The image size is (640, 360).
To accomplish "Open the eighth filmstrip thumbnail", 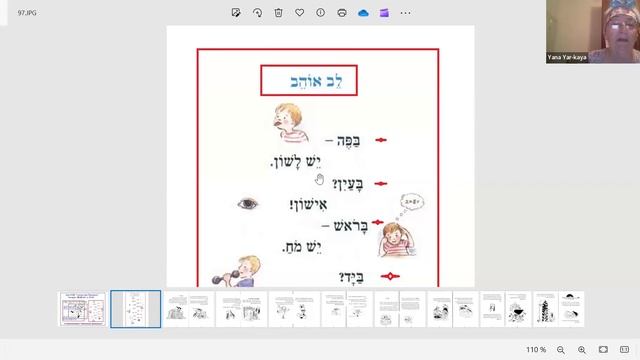I will (x=453, y=309).
